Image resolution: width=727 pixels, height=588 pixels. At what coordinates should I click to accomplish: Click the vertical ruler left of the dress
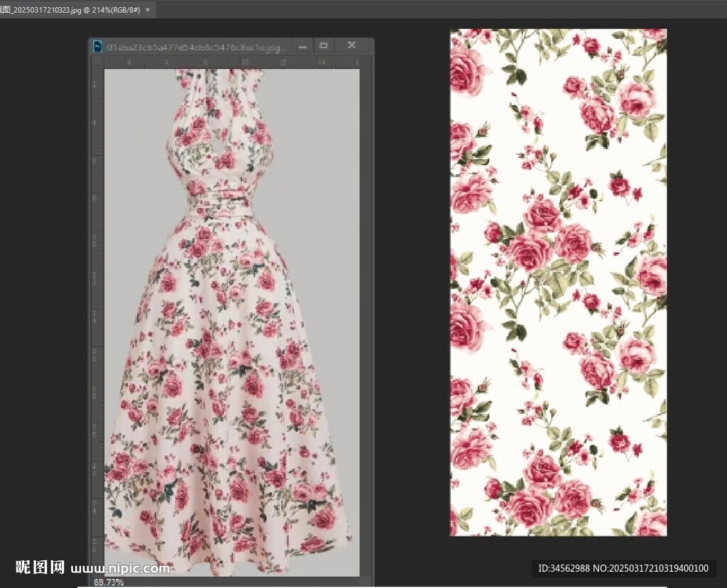97,284
